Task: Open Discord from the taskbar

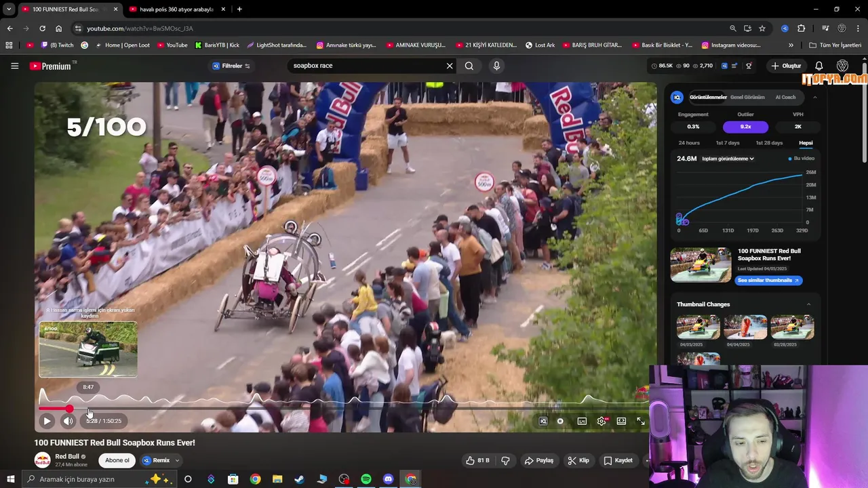Action: 389,479
